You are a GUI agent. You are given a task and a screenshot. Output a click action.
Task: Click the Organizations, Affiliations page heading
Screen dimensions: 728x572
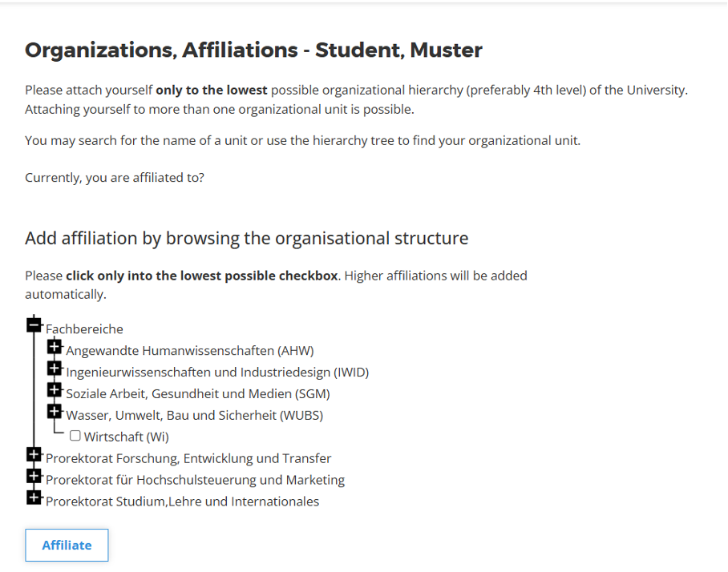(253, 50)
